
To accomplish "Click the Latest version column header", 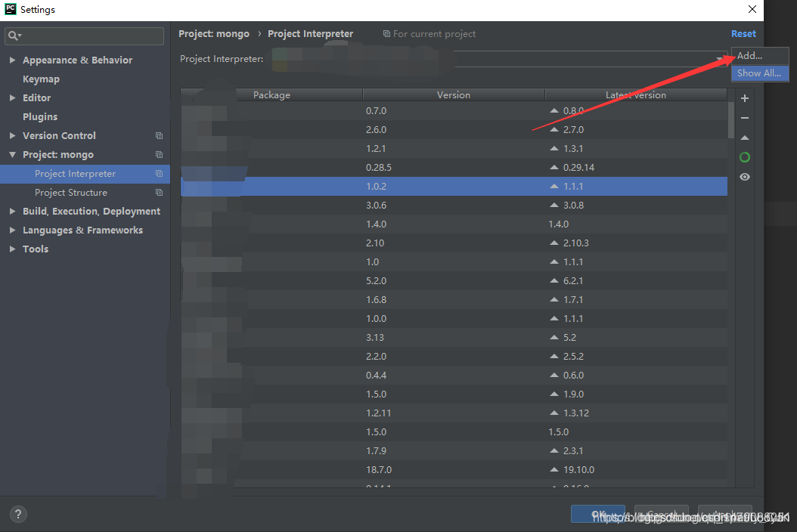I will point(636,95).
